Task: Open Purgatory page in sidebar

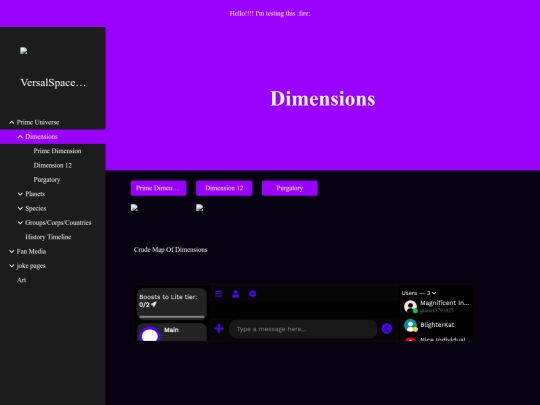Action: (47, 180)
